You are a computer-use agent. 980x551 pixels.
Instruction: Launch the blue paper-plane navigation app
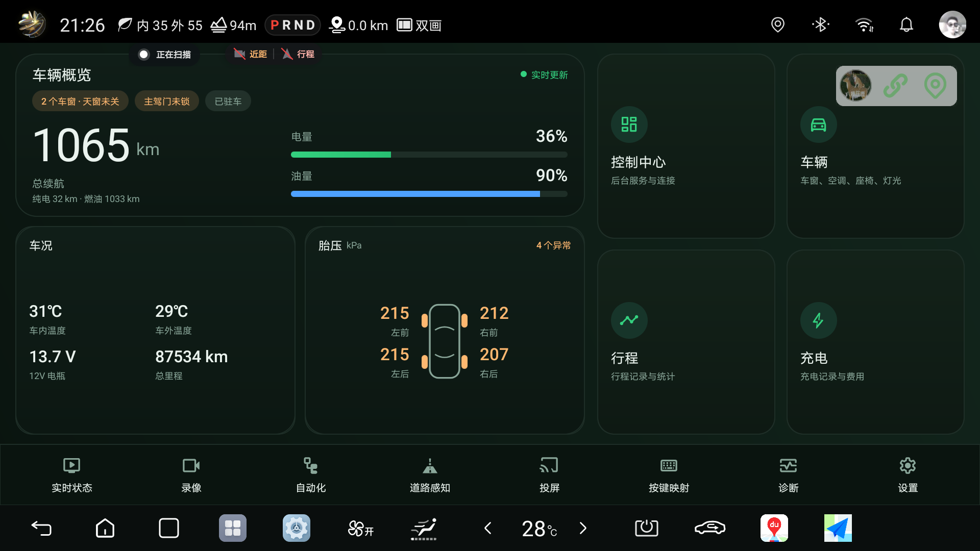[x=838, y=528]
